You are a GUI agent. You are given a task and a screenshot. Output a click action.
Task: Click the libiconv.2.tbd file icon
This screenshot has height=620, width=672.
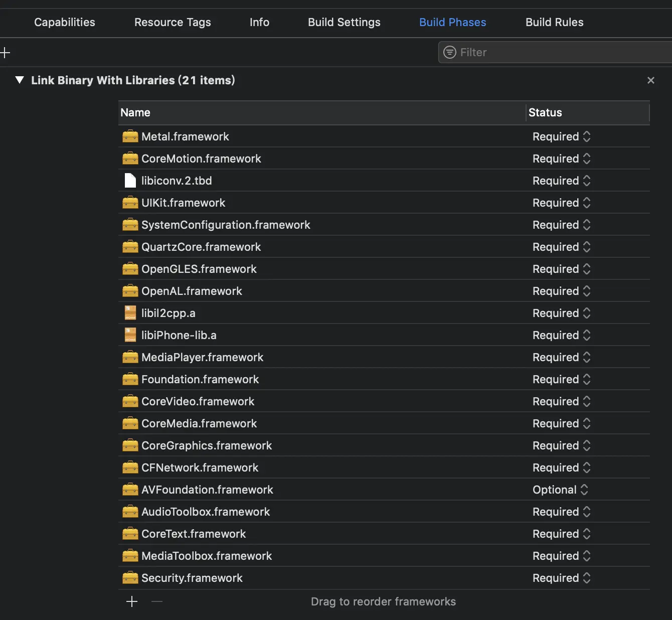tap(130, 181)
